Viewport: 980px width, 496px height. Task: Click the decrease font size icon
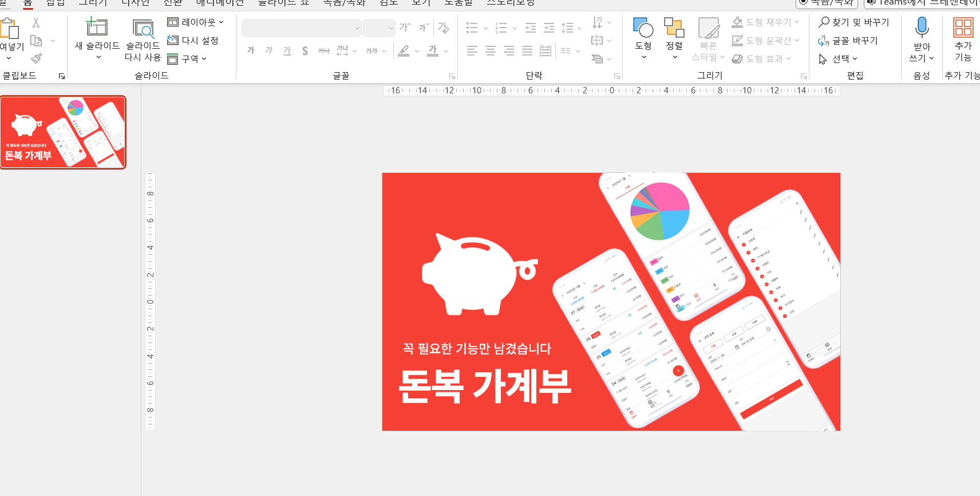424,27
